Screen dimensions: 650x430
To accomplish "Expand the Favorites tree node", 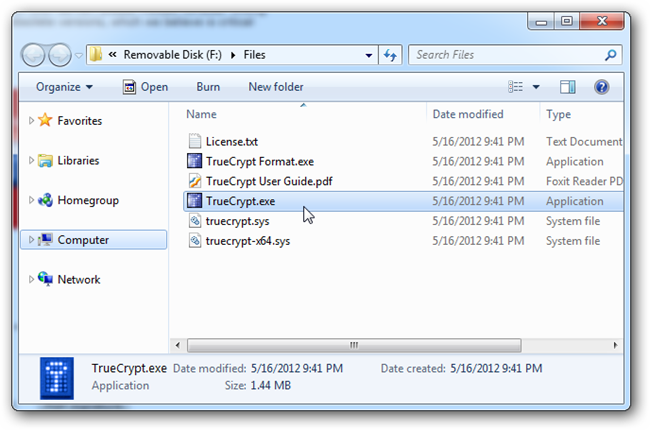I will tap(31, 121).
